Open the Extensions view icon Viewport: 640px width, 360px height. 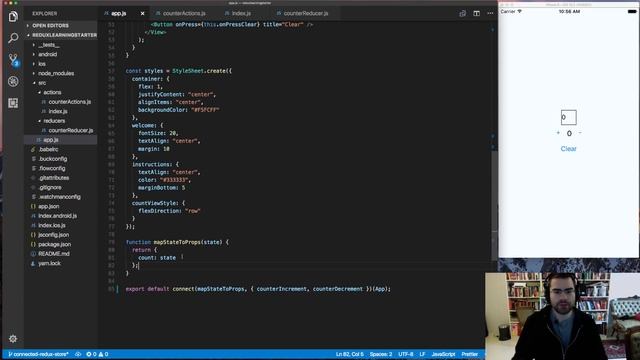click(x=13, y=103)
